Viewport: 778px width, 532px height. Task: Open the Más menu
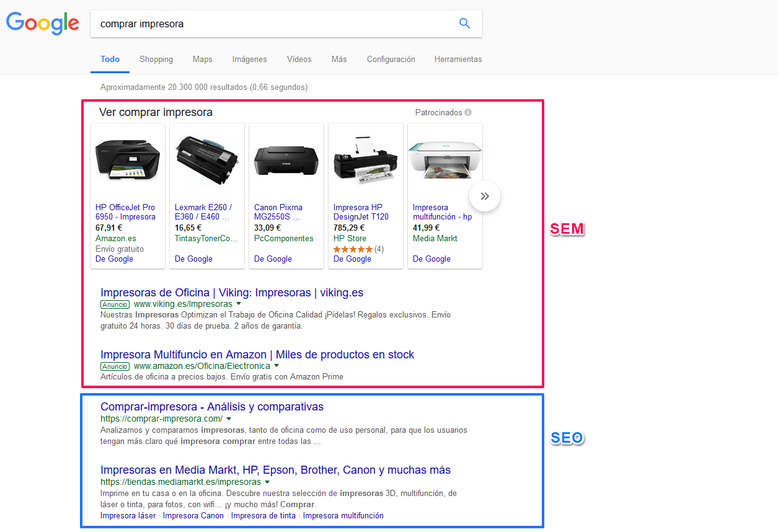click(339, 60)
